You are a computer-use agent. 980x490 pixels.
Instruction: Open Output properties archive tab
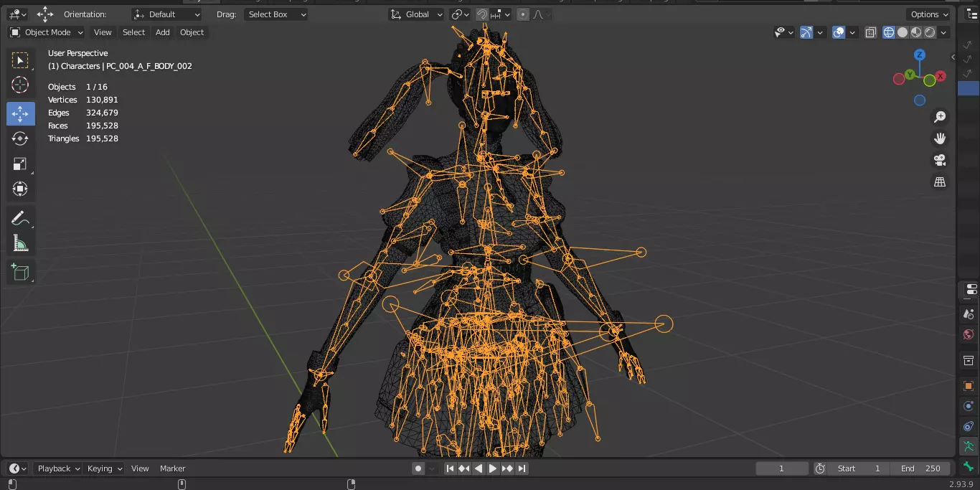[969, 359]
